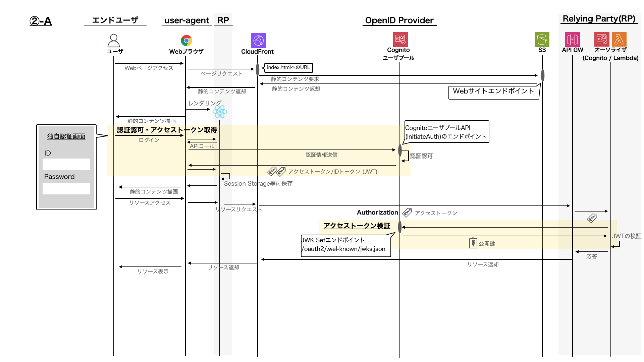This screenshot has width=644, height=362.
Task: Click the OpenID Provider heading
Action: 399,20
